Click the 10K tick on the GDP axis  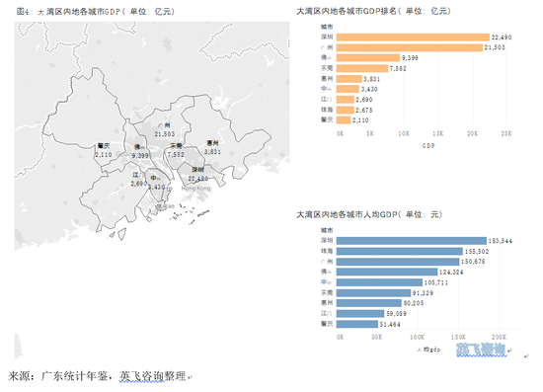pyautogui.click(x=404, y=133)
